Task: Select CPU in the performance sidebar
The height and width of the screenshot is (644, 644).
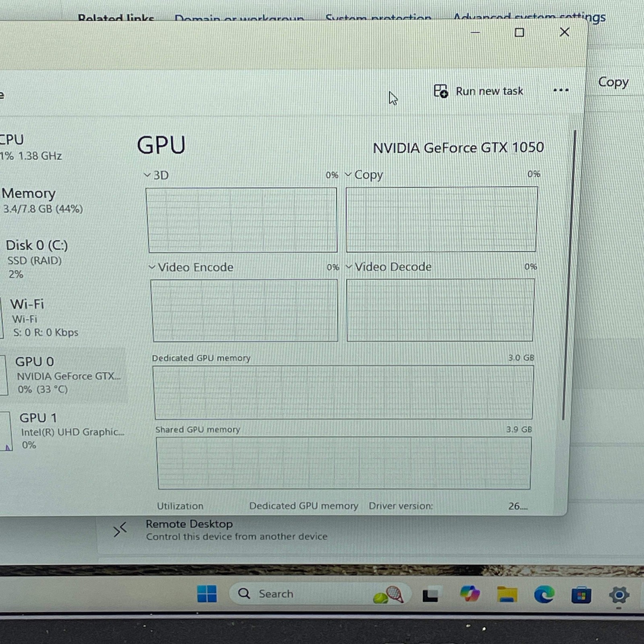Action: [x=31, y=147]
